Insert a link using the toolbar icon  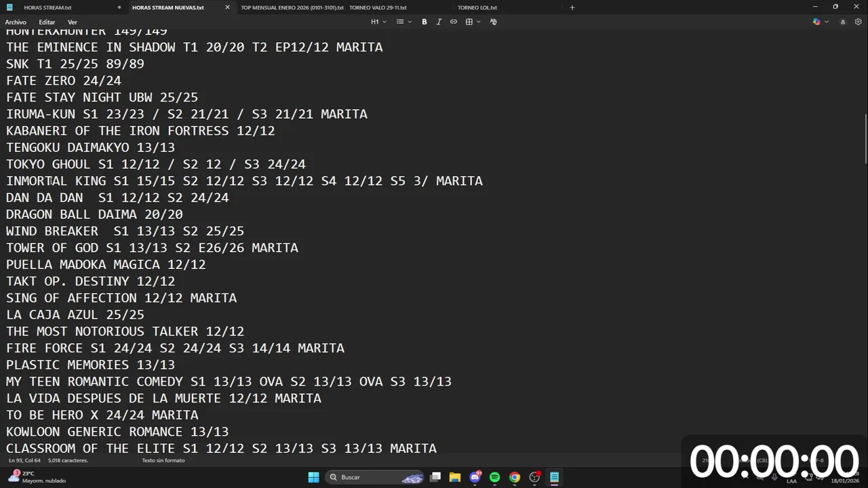tap(453, 22)
